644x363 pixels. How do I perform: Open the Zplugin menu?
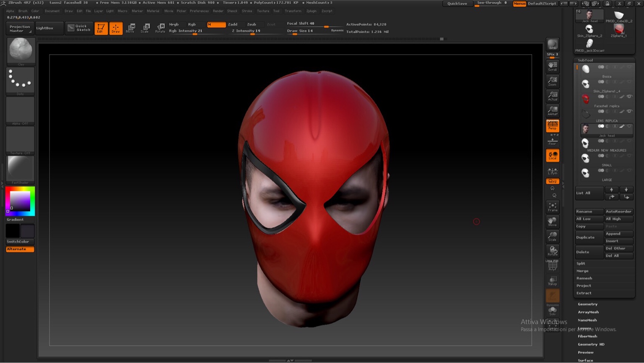tap(312, 11)
